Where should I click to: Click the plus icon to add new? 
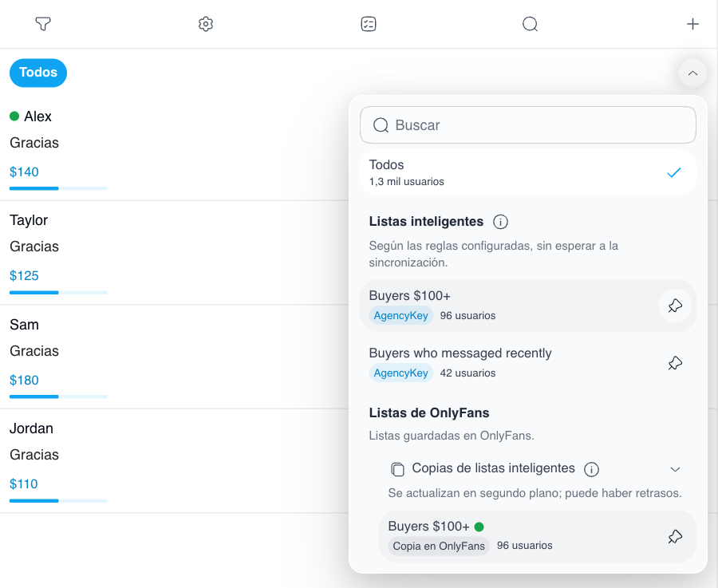[x=692, y=24]
